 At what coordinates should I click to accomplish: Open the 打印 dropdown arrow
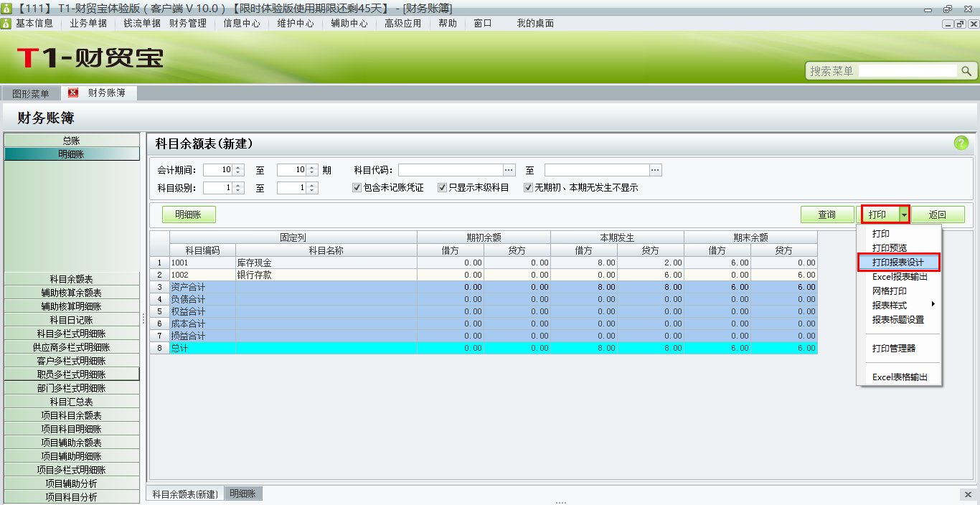tap(905, 214)
